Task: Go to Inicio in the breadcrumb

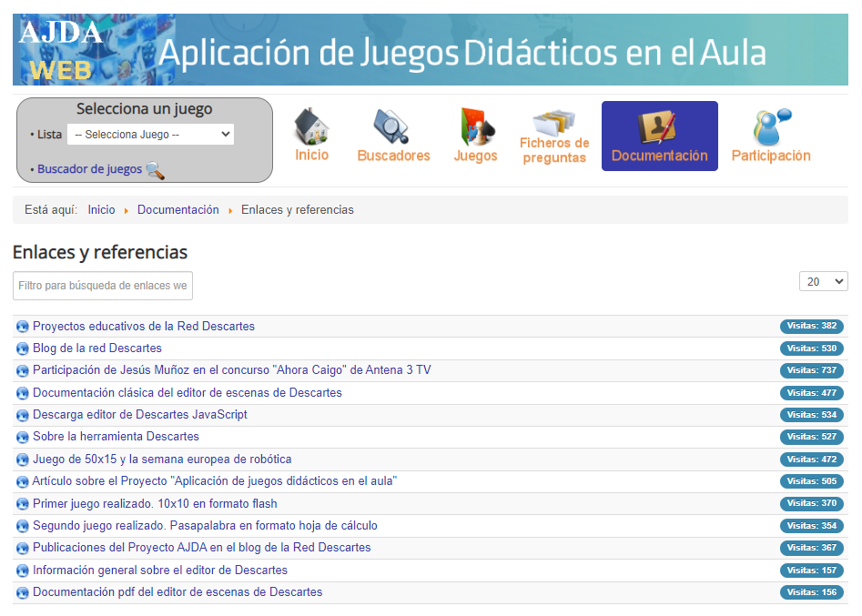Action: 101,210
